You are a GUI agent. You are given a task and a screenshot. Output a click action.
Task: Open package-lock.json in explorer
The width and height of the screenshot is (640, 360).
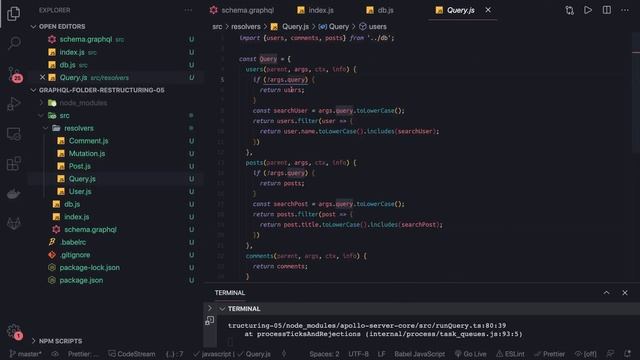[x=89, y=267]
